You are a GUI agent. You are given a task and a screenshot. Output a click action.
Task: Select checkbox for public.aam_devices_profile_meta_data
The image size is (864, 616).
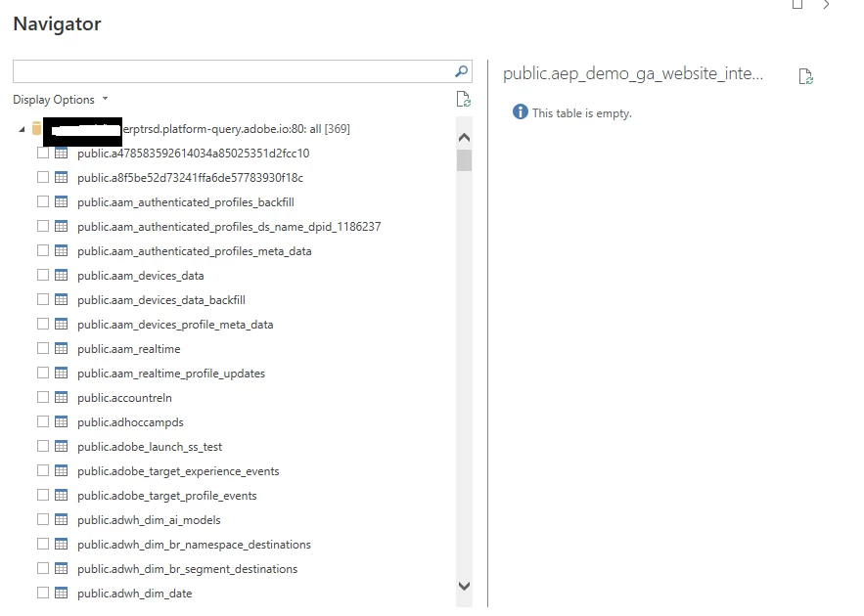click(43, 324)
